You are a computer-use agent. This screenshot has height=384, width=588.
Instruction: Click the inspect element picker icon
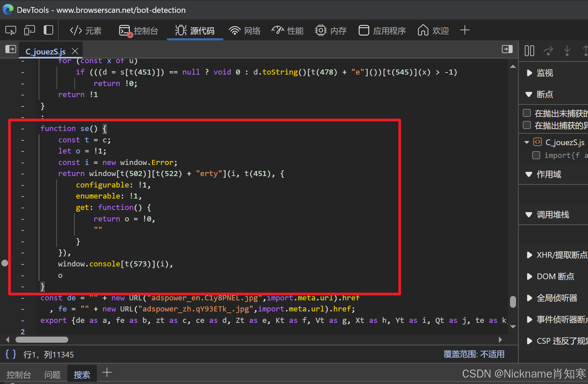coord(11,31)
